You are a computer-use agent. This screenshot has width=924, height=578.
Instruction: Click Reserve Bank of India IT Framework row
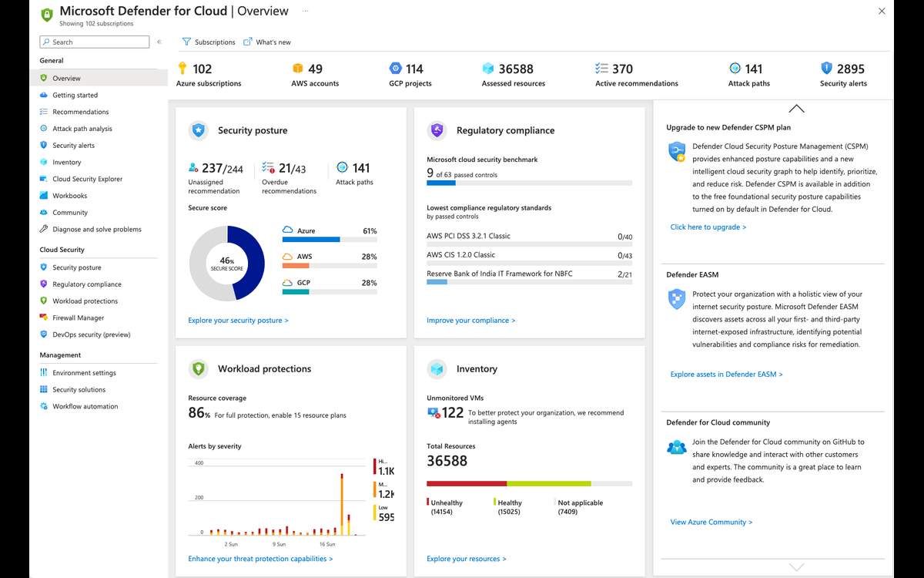tap(529, 276)
